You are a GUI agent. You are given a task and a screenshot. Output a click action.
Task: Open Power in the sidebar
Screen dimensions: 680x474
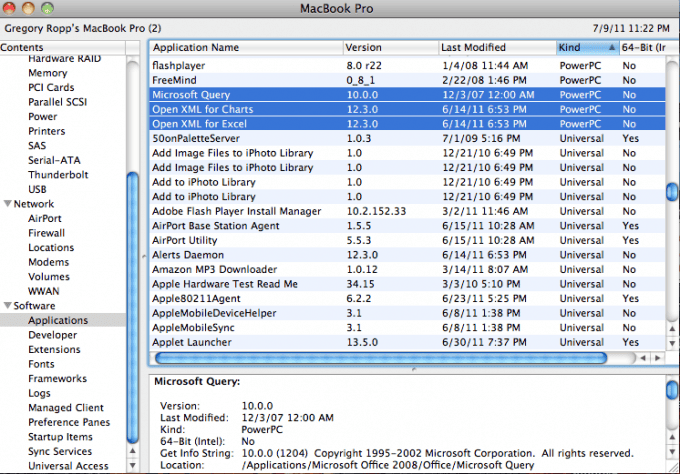[x=42, y=116]
